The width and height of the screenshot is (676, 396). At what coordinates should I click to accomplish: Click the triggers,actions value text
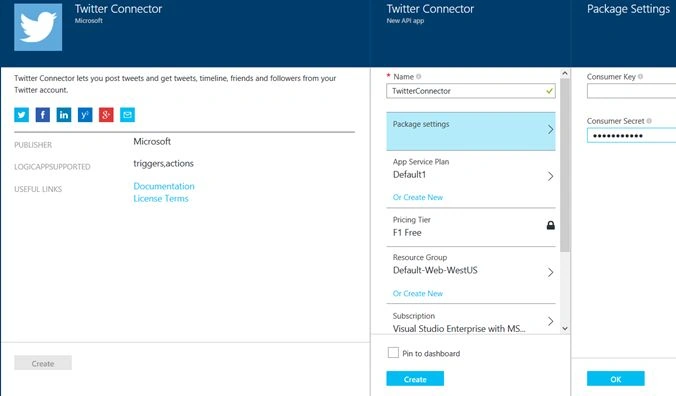click(x=163, y=164)
